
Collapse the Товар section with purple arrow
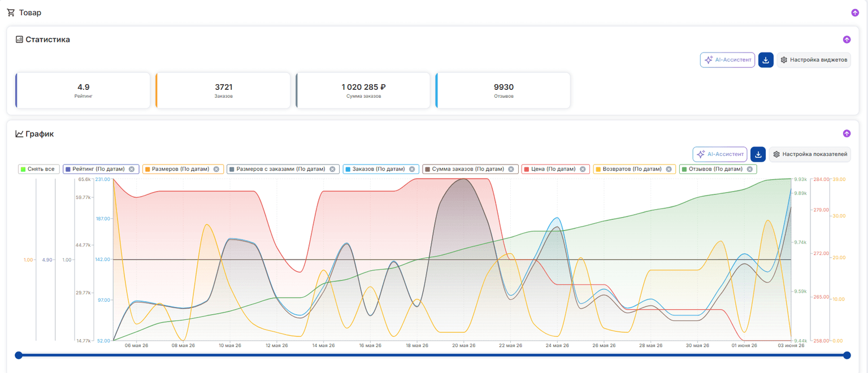pos(855,13)
